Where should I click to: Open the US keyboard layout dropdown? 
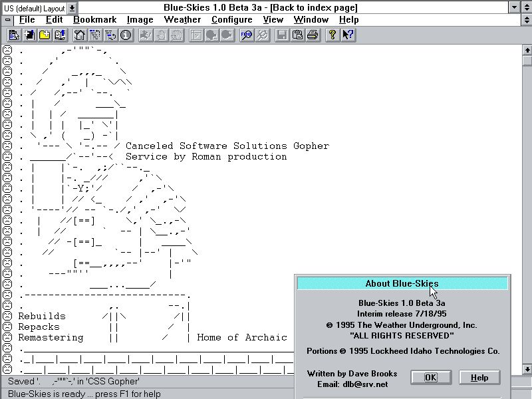[72, 7]
